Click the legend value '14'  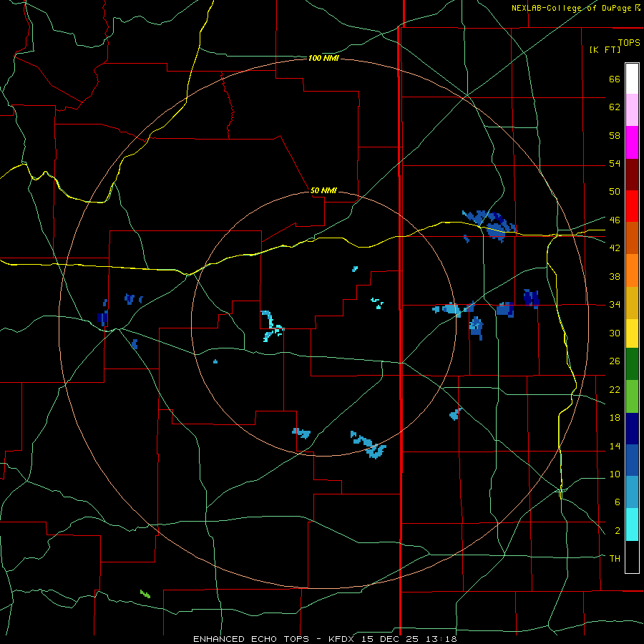(x=615, y=446)
